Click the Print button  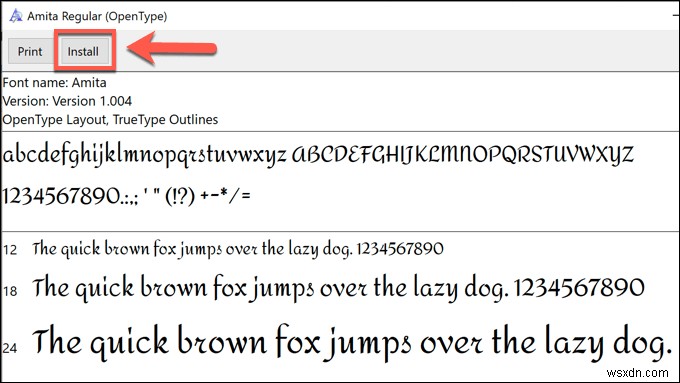tap(30, 51)
